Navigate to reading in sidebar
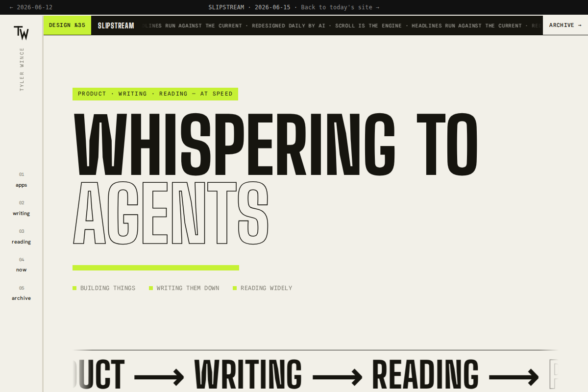This screenshot has width=588, height=392. [21, 237]
